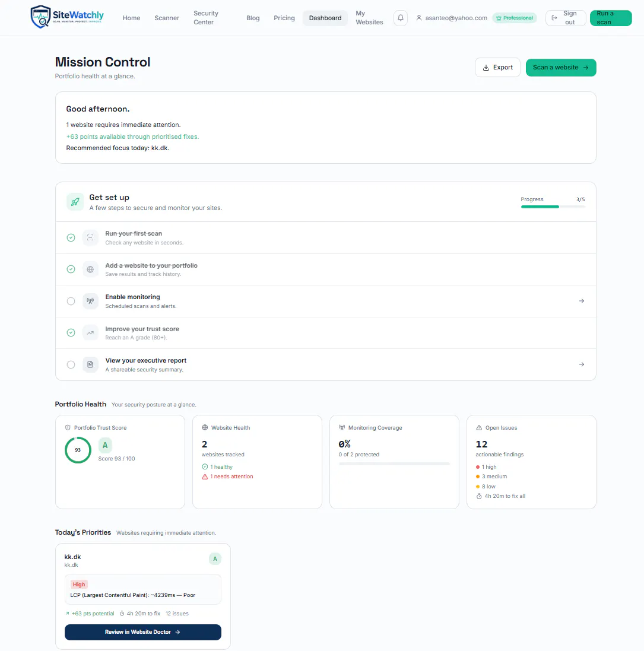Click the 12 issues label on kk.dk card
Viewport: 644px width, 651px height.
(177, 614)
